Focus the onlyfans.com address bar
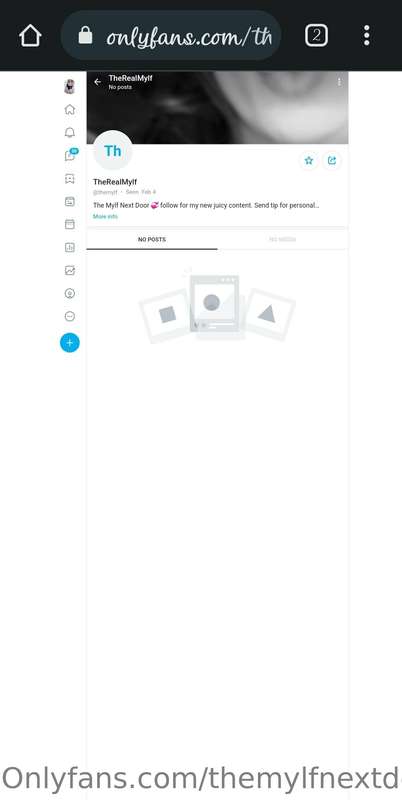The height and width of the screenshot is (800, 402). [x=171, y=36]
